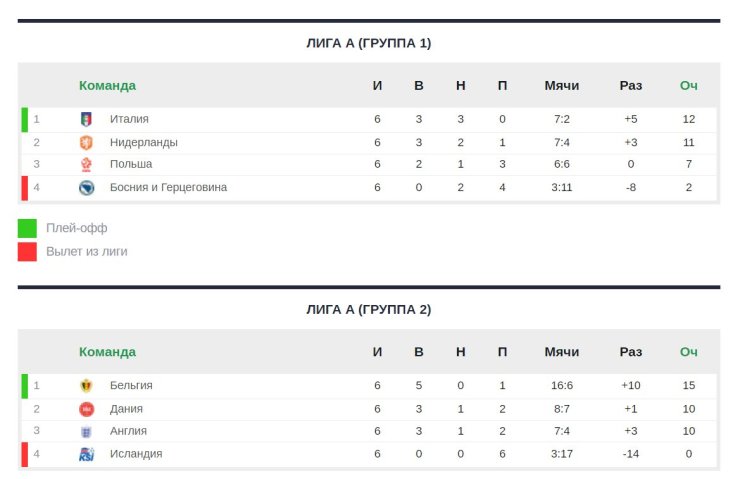This screenshot has height=479, width=740.
Task: Click the Belgium team crest icon
Action: tap(86, 385)
